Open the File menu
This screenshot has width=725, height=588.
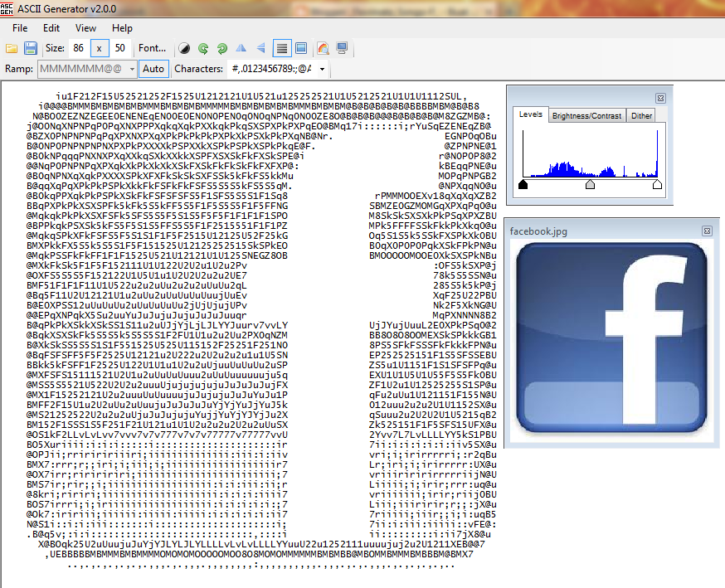pyautogui.click(x=20, y=28)
